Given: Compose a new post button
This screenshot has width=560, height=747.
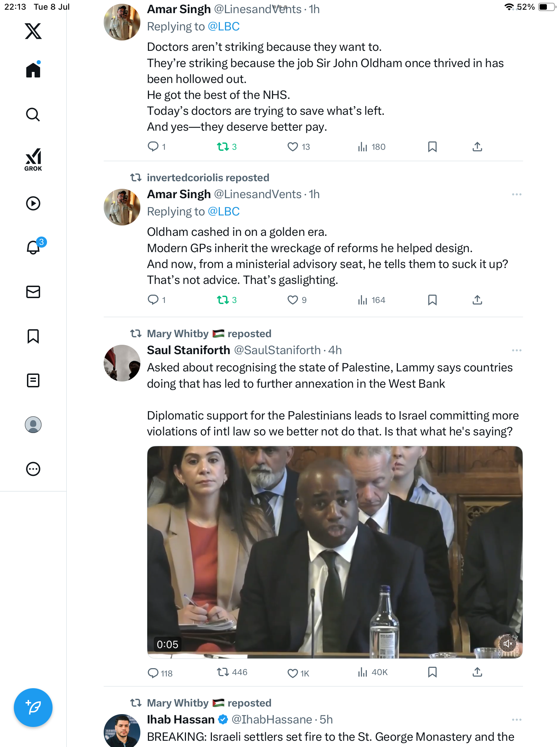Looking at the screenshot, I should [33, 708].
